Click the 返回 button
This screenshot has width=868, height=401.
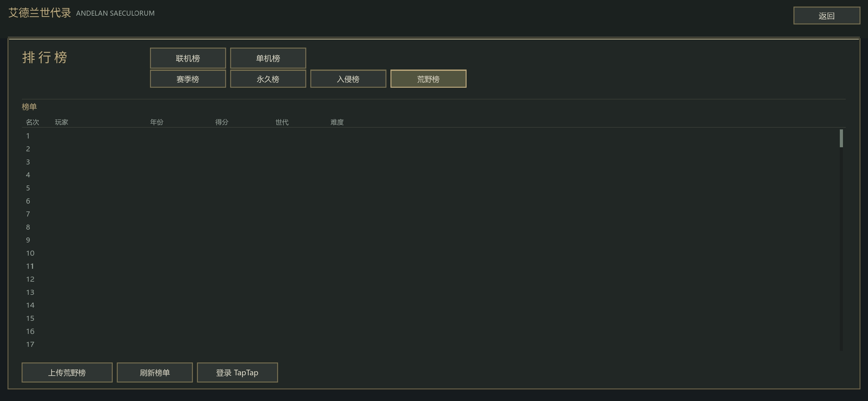pos(827,16)
